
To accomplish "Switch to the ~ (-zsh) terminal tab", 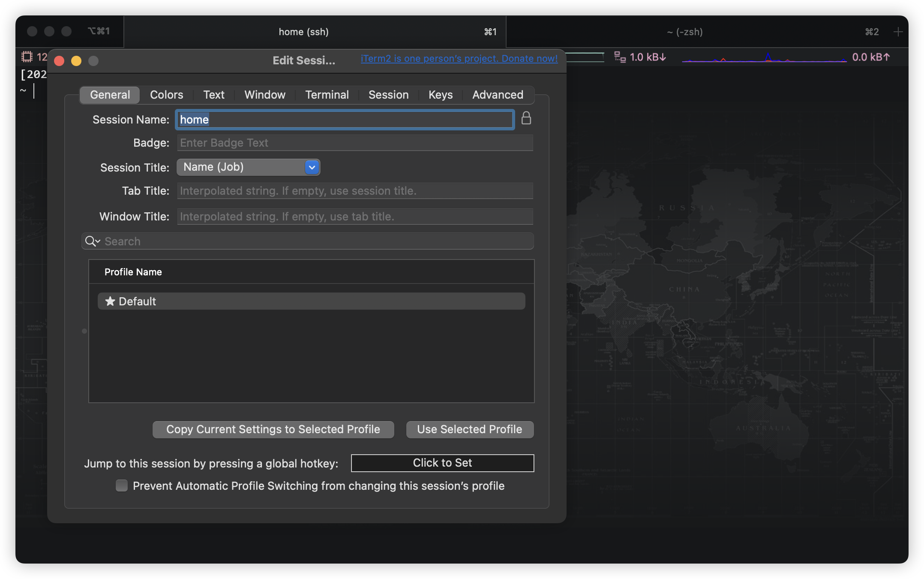I will click(684, 32).
